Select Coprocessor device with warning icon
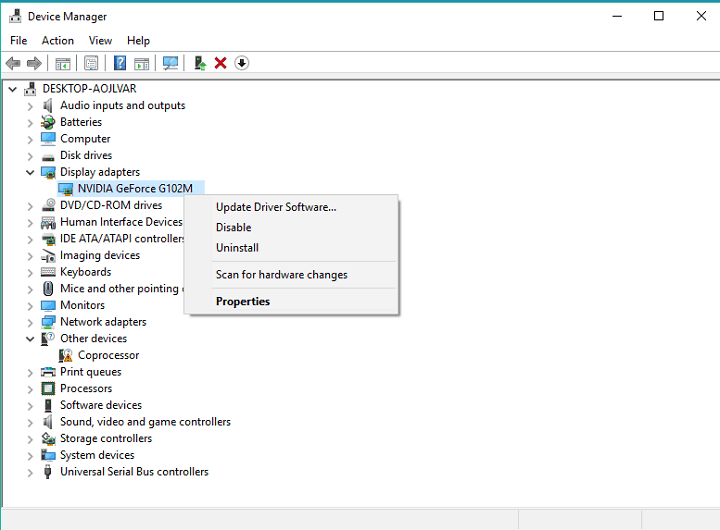The width and height of the screenshot is (720, 530). pyautogui.click(x=108, y=355)
